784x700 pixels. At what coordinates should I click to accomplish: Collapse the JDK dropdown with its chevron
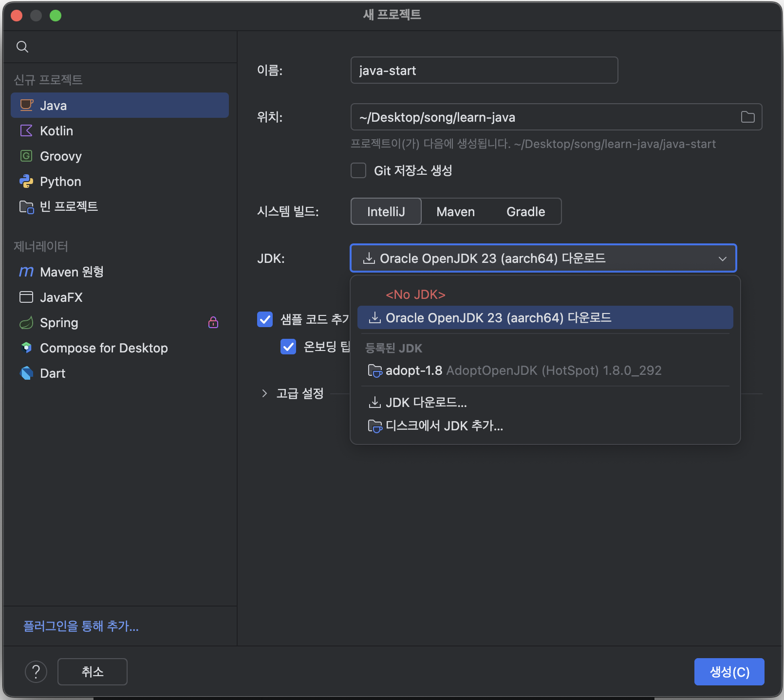coord(723,258)
